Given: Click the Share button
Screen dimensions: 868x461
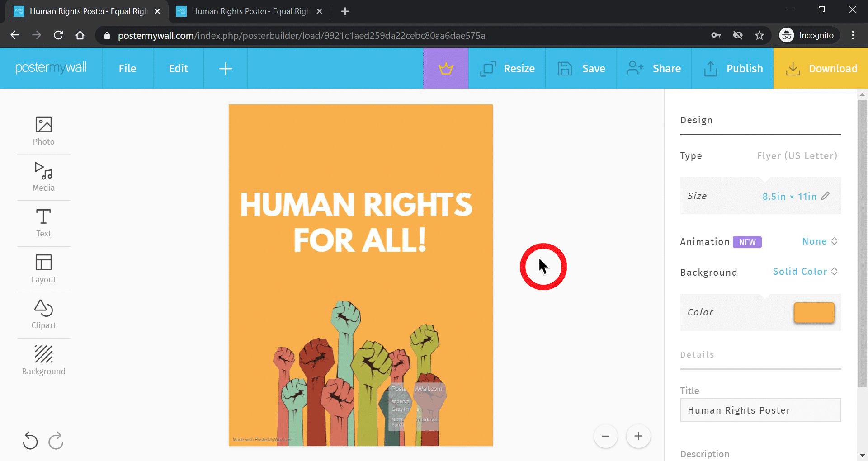Looking at the screenshot, I should point(654,68).
